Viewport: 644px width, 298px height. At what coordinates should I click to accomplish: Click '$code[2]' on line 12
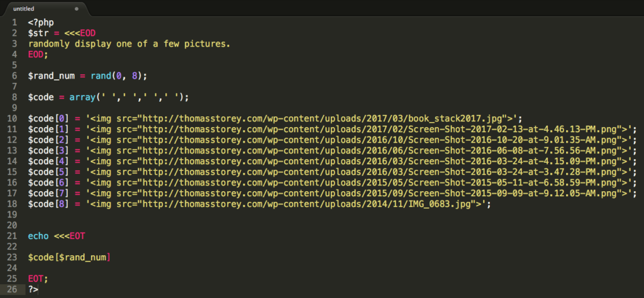[49, 140]
